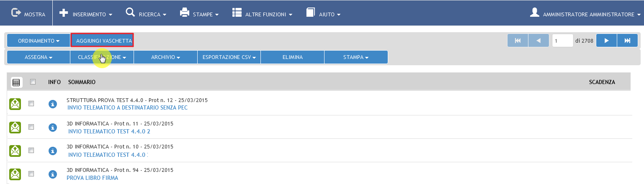Image resolution: width=644 pixels, height=184 pixels.
Task: Check the box for Struttura Prova Test 4.4.0 row
Action: pos(31,104)
